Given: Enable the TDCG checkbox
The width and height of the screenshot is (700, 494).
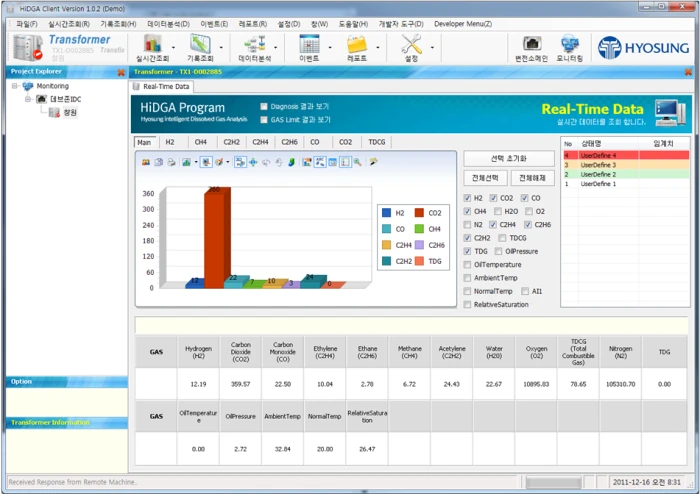Looking at the screenshot, I should pyautogui.click(x=502, y=238).
